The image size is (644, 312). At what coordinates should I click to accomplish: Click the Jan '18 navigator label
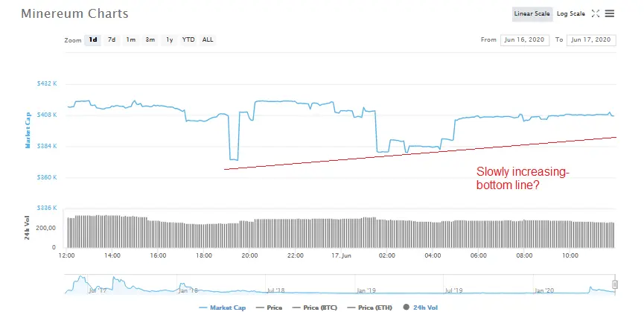(188, 290)
